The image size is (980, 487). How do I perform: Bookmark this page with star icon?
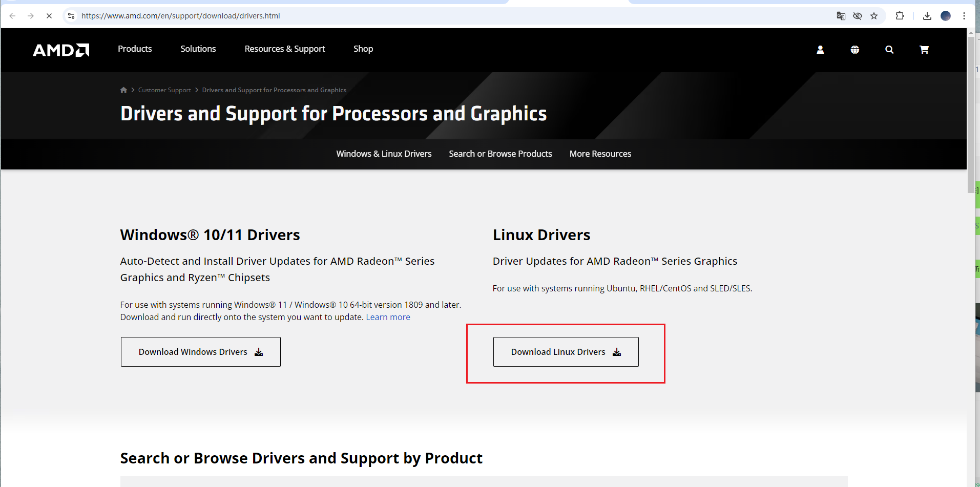[x=874, y=16]
